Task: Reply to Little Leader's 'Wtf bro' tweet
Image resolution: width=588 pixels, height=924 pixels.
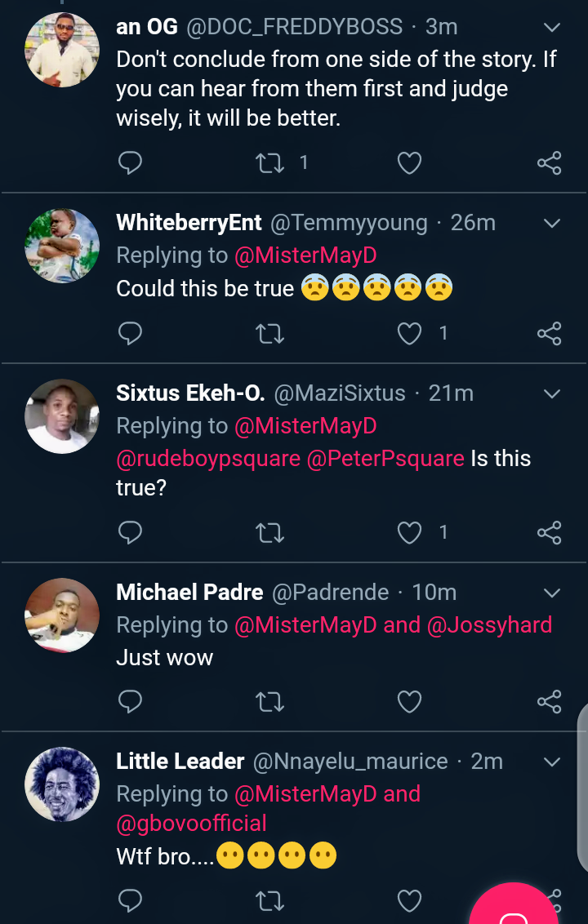Action: click(131, 900)
